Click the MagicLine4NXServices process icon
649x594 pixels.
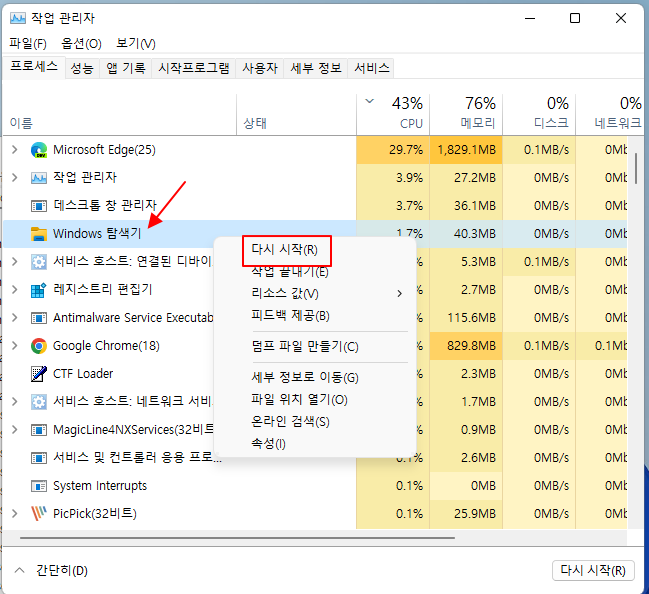click(x=39, y=430)
